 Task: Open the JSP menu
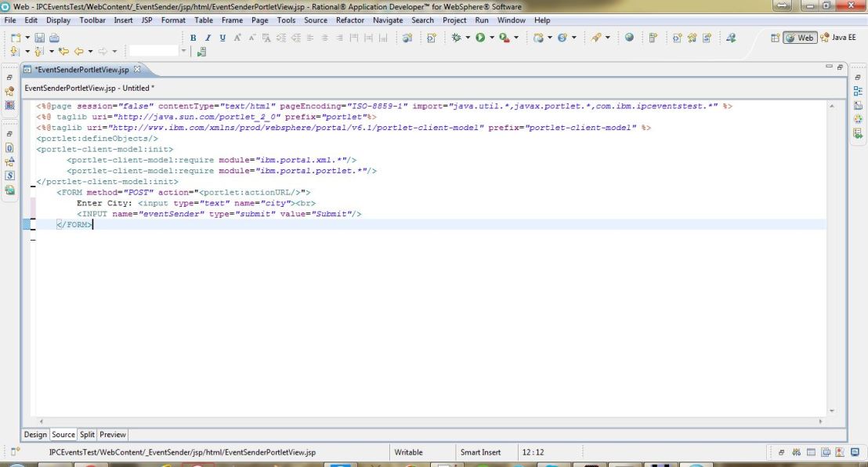tap(146, 20)
